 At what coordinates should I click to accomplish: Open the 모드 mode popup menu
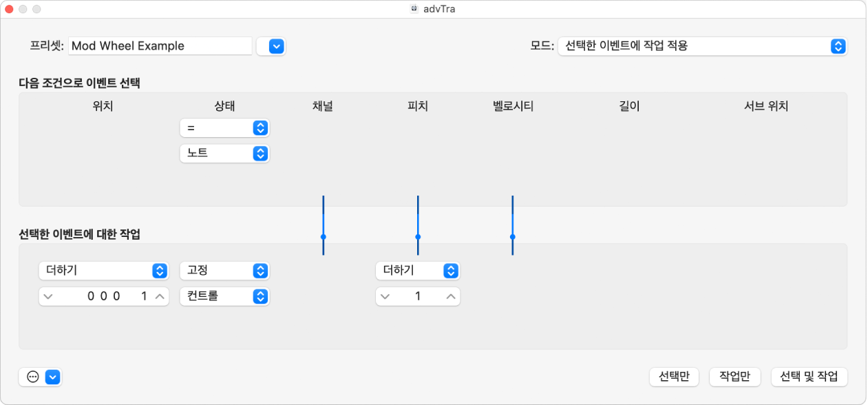(x=702, y=46)
